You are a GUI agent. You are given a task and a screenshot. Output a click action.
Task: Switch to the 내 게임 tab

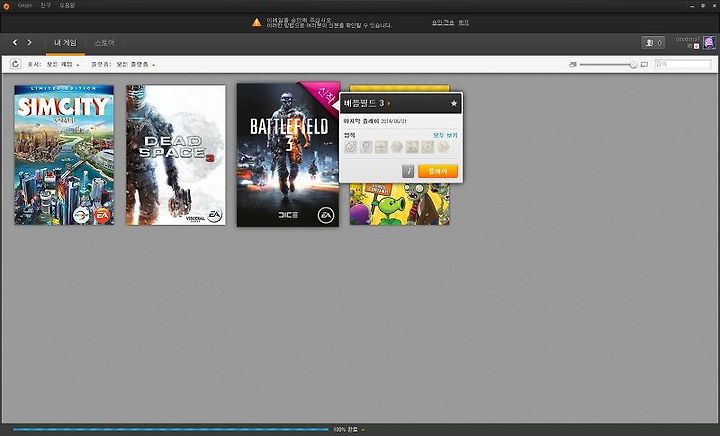tap(65, 43)
